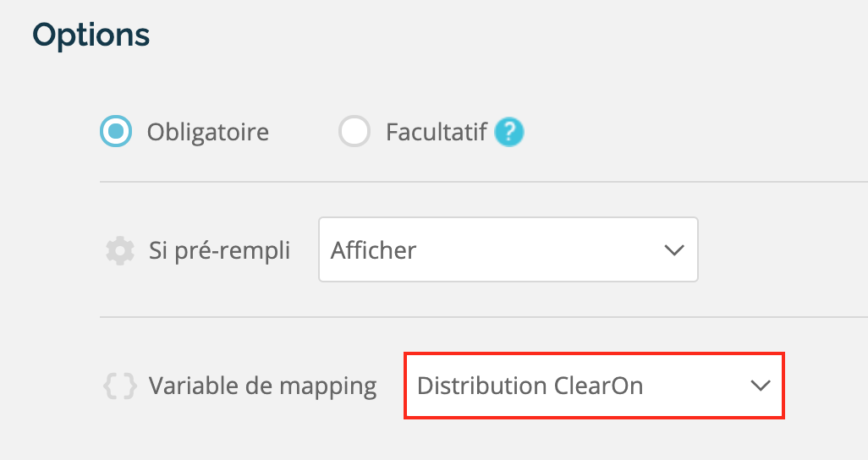Open help tooltip next to Facultatif

pyautogui.click(x=508, y=132)
